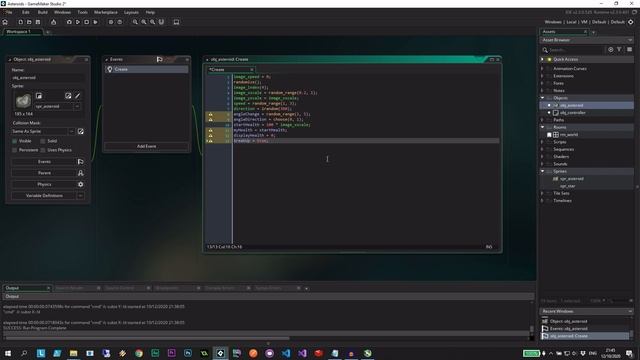Screen dimensions: 640x360
Task: Open Variable Definitions options button
Action: point(80,196)
